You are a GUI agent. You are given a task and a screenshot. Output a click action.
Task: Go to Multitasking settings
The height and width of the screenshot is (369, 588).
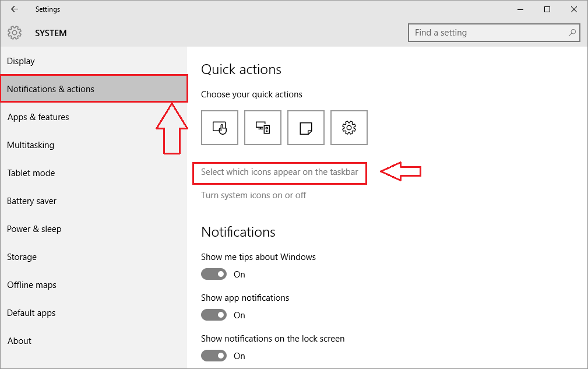[x=94, y=145]
